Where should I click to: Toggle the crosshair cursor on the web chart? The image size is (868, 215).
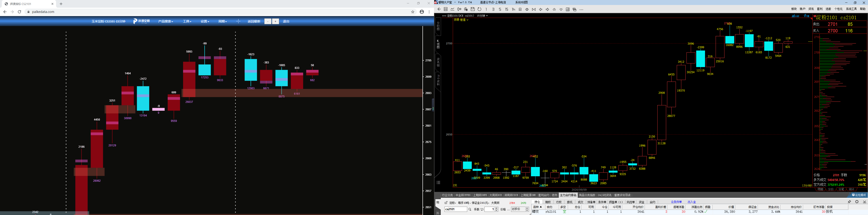coord(238,21)
